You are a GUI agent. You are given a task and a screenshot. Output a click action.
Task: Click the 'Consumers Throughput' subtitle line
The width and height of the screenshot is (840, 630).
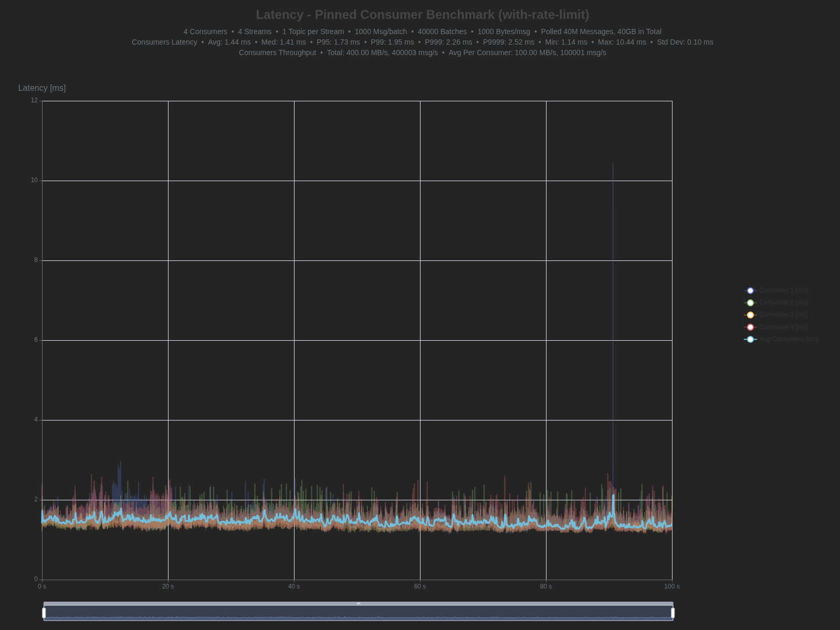422,52
